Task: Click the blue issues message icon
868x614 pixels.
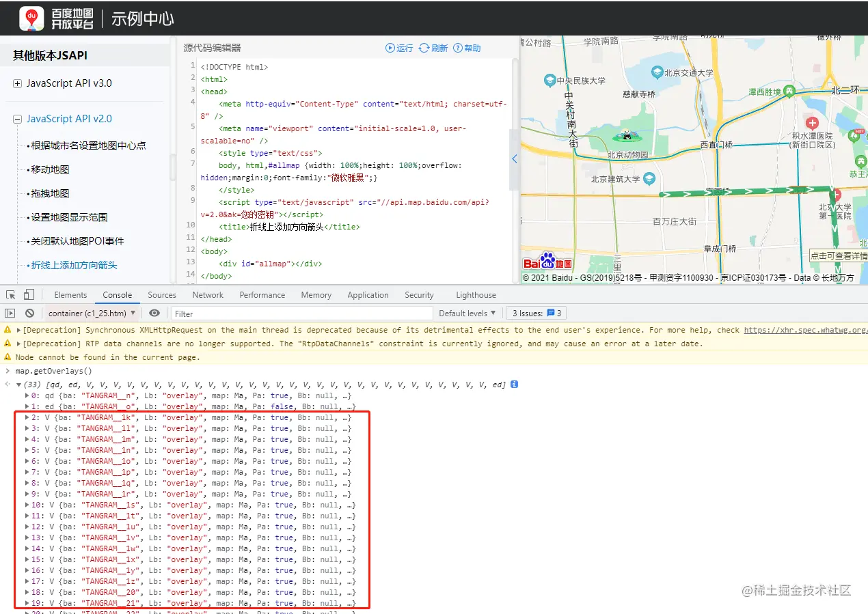Action: coord(550,313)
